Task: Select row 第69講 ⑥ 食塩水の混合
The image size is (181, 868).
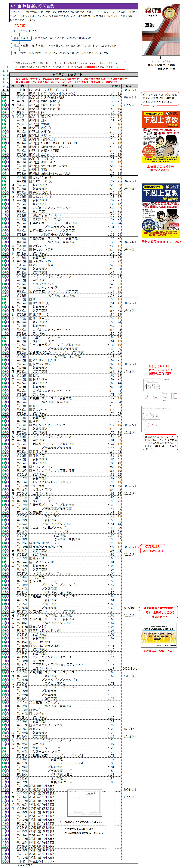Action: (x=69, y=353)
